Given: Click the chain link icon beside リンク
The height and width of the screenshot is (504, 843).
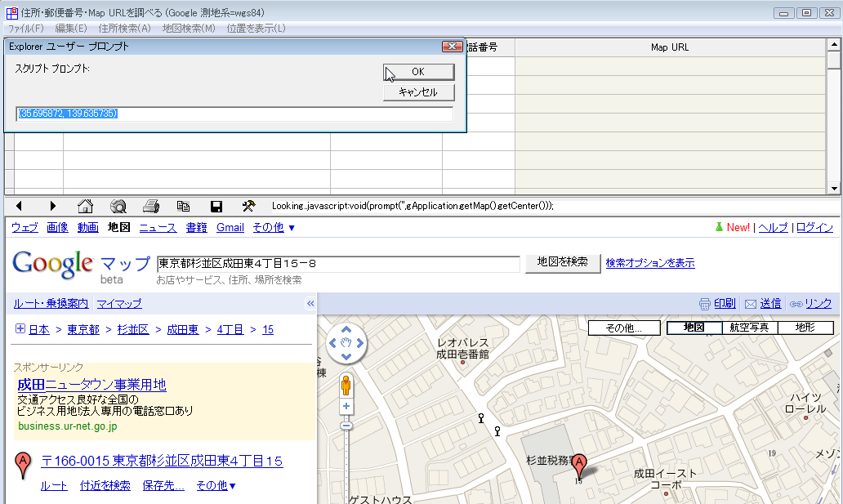Looking at the screenshot, I should (796, 305).
